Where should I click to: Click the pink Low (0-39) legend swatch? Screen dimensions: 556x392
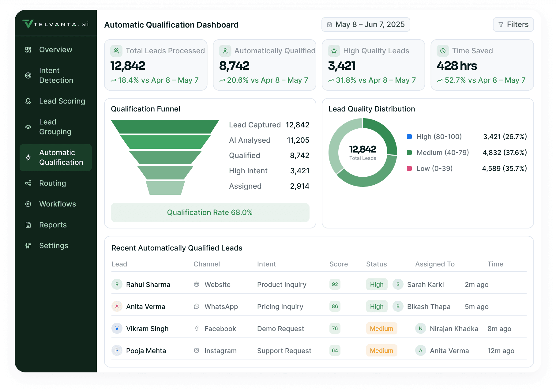[x=409, y=168]
